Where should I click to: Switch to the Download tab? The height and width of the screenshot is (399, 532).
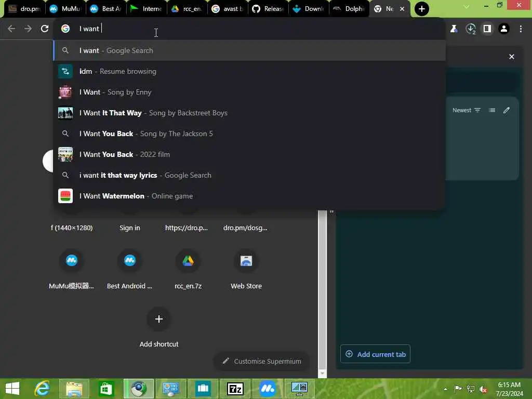click(x=309, y=9)
